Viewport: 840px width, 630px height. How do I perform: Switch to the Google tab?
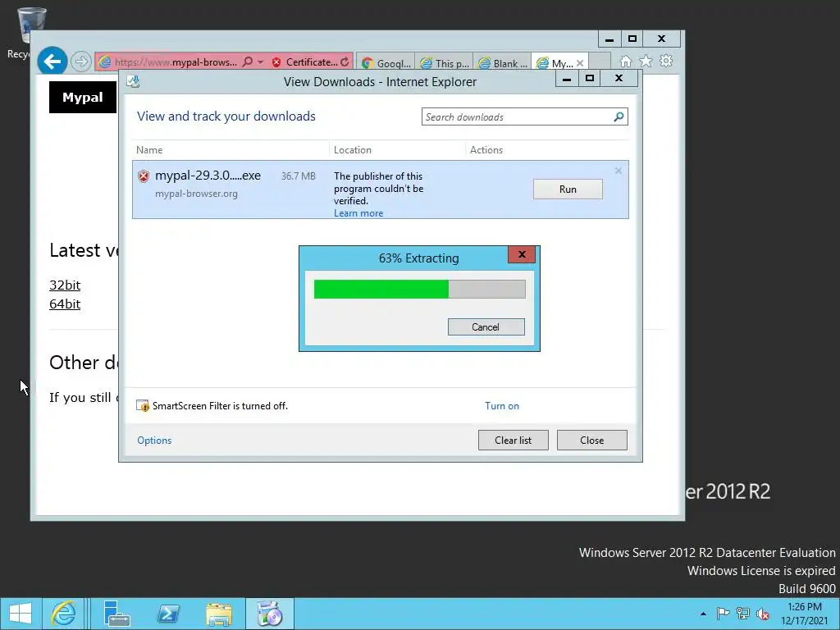pos(386,63)
